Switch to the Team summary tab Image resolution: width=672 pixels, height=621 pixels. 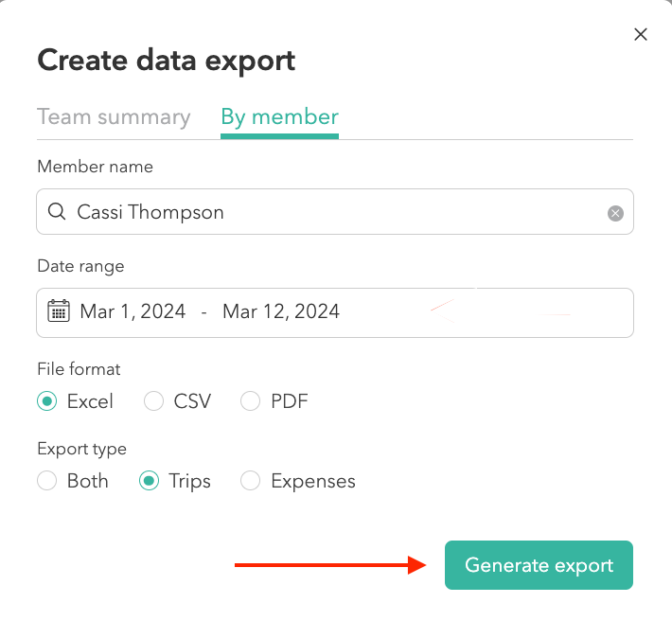114,117
